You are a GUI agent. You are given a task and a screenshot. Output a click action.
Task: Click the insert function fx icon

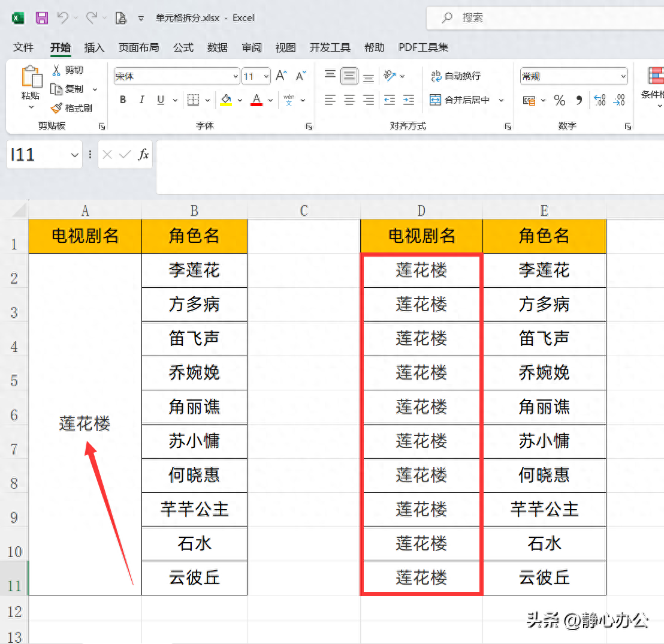[143, 155]
